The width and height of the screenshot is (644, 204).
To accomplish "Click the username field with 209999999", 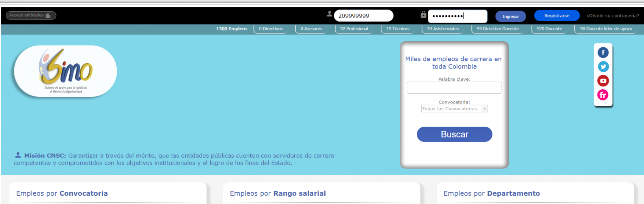I will click(363, 16).
